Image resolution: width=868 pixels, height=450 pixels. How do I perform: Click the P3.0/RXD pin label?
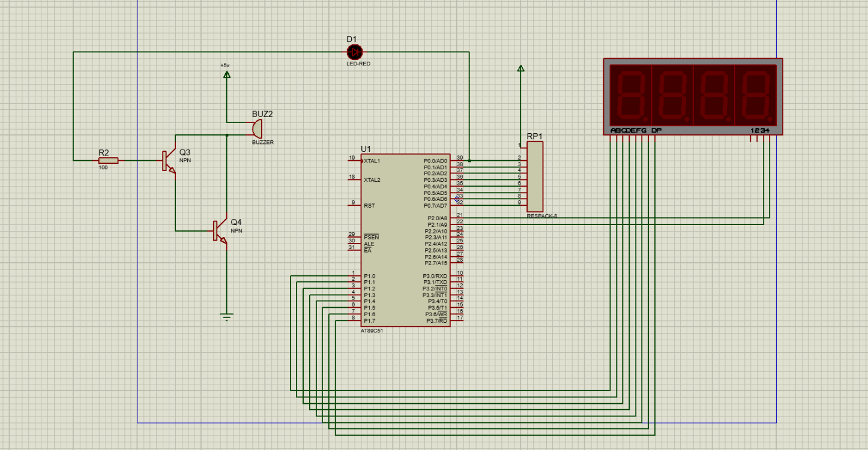(435, 276)
